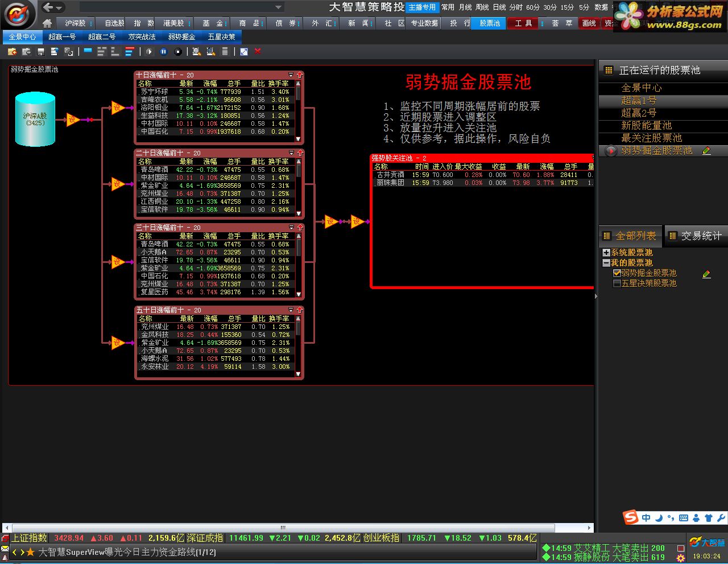Click the 古井贡酒 row in 强势股关注池

tap(483, 175)
